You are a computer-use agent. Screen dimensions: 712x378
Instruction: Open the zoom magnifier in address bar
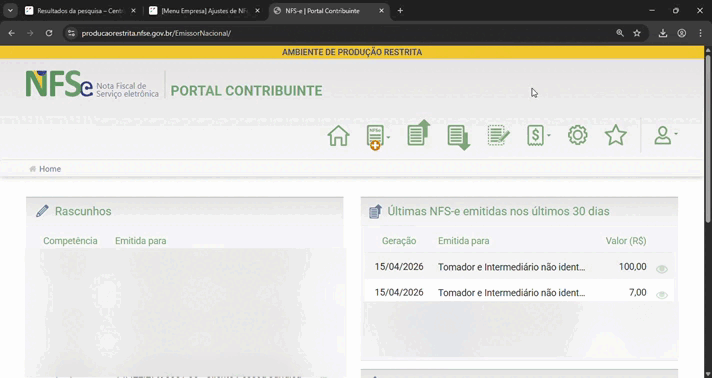tap(620, 33)
